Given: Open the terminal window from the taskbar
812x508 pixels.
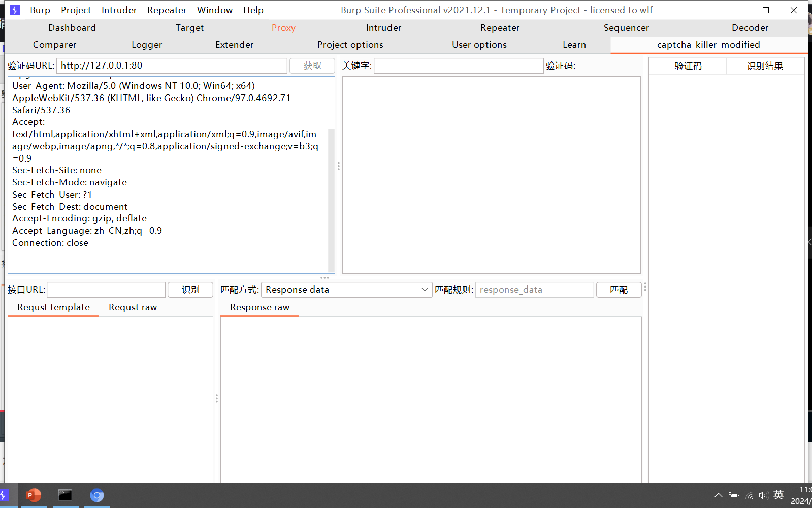Looking at the screenshot, I should pyautogui.click(x=65, y=495).
